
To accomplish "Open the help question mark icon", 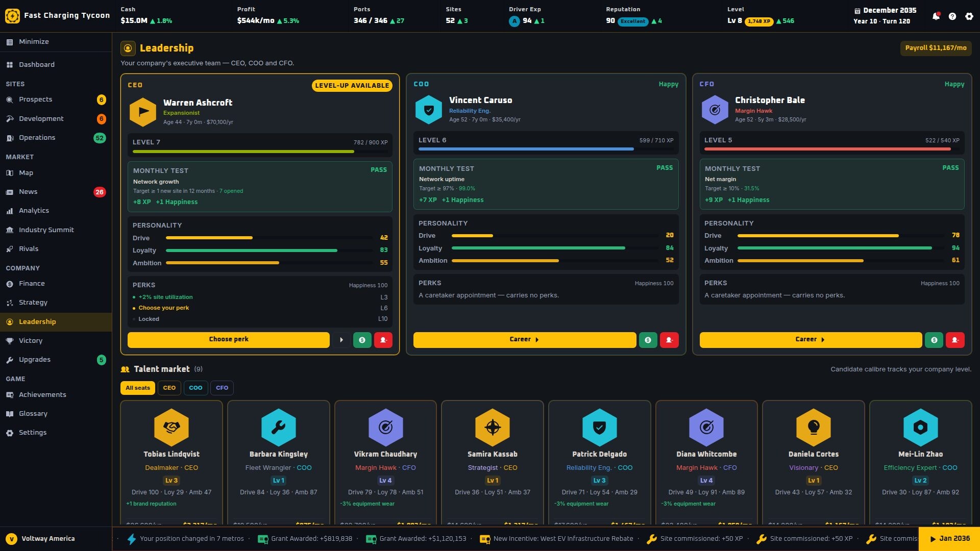I will (952, 16).
